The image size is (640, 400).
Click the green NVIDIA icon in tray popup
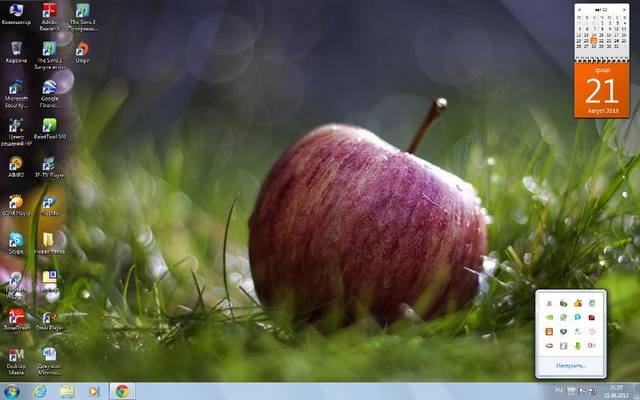(x=549, y=317)
